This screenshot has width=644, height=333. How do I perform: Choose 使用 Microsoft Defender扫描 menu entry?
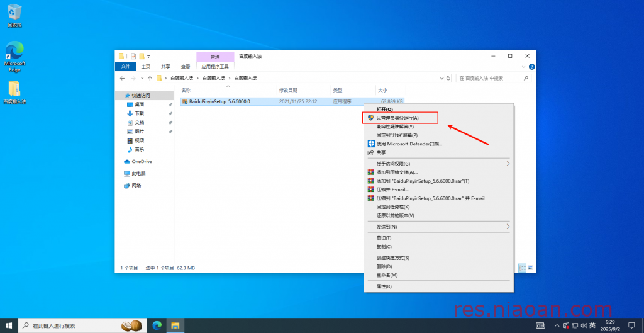[438, 144]
